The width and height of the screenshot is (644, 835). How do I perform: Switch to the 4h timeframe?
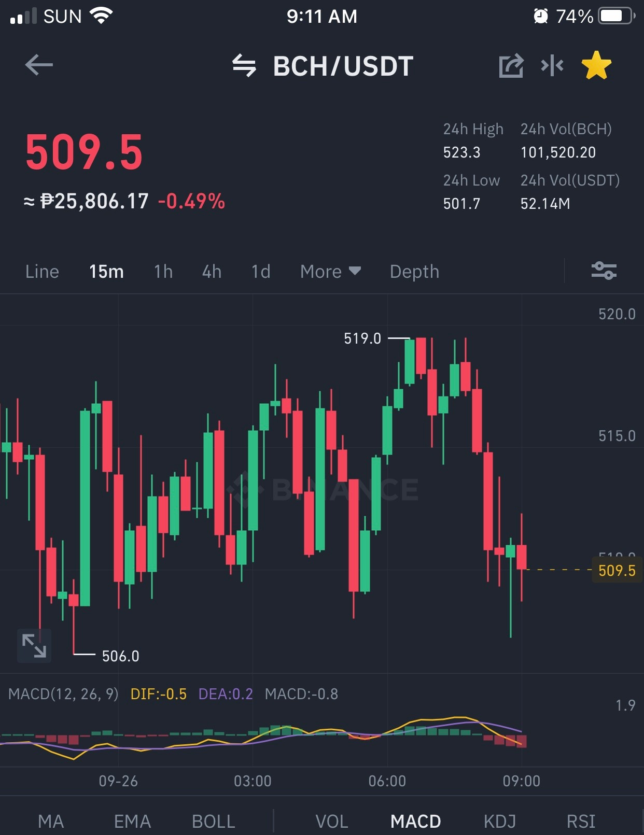click(x=212, y=272)
